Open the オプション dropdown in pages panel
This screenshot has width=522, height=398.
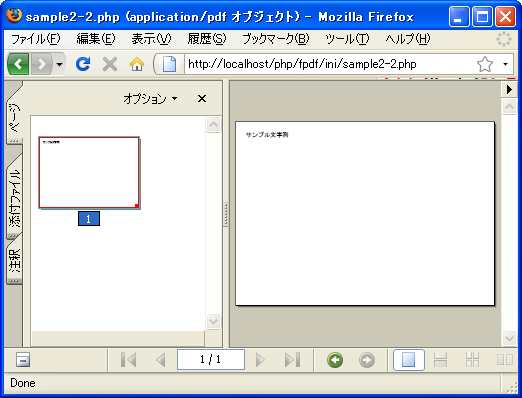click(150, 99)
